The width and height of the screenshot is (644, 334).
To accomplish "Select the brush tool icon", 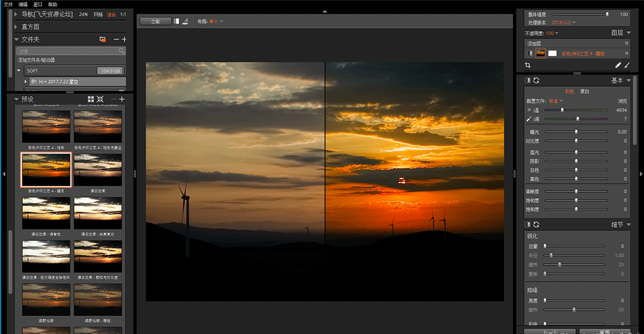I will 627,65.
